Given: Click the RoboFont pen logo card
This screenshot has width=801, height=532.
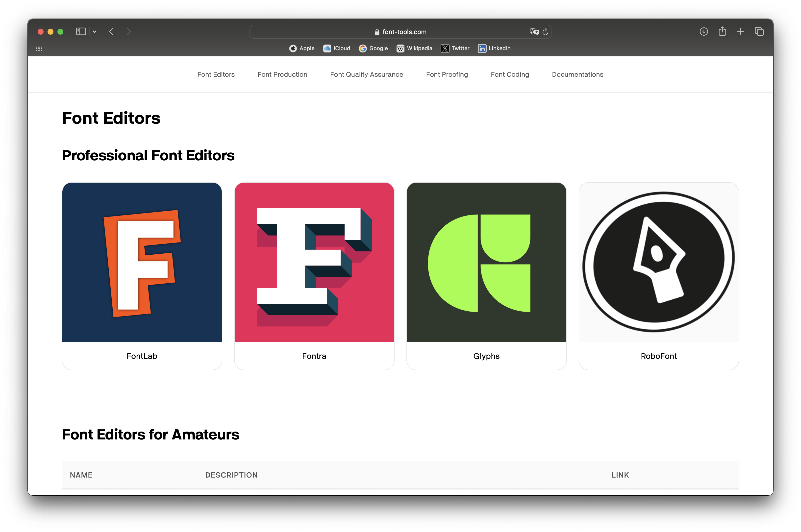Looking at the screenshot, I should (x=658, y=262).
